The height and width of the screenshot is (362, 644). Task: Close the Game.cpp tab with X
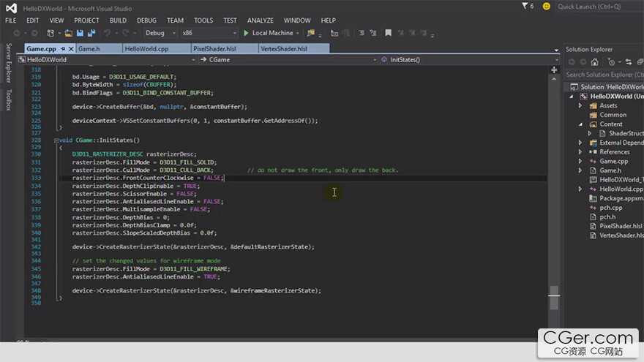click(71, 48)
